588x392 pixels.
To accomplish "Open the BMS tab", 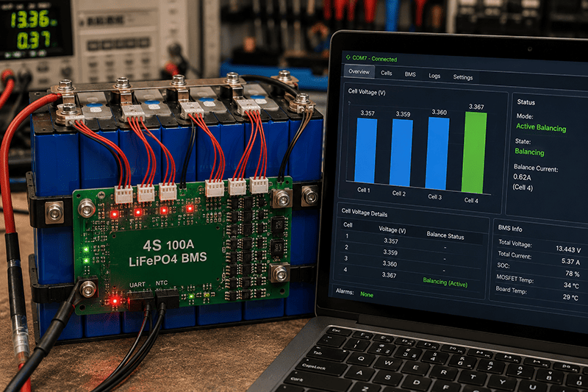I will pos(410,74).
